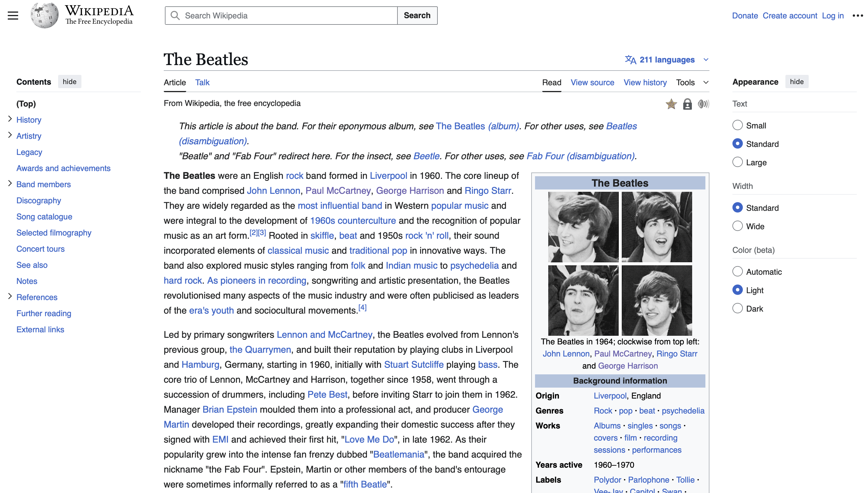
Task: Switch to the Talk tab
Action: click(202, 82)
